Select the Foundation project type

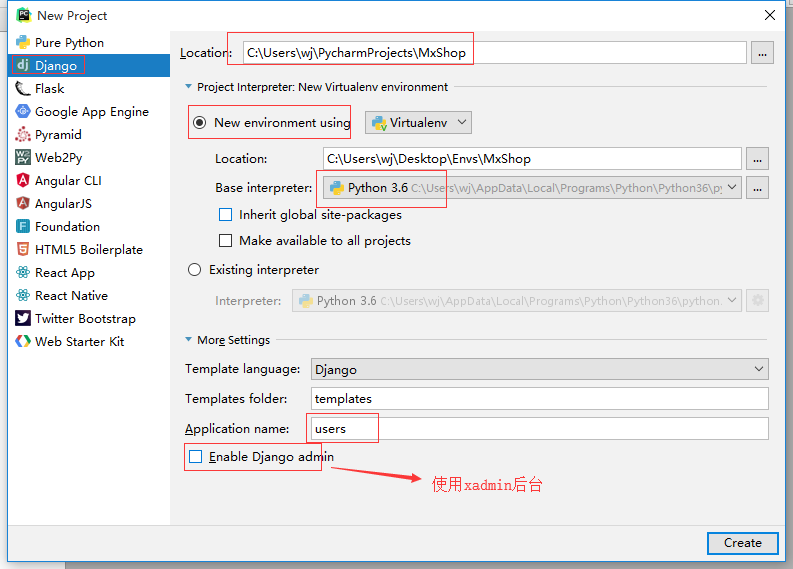[89, 226]
